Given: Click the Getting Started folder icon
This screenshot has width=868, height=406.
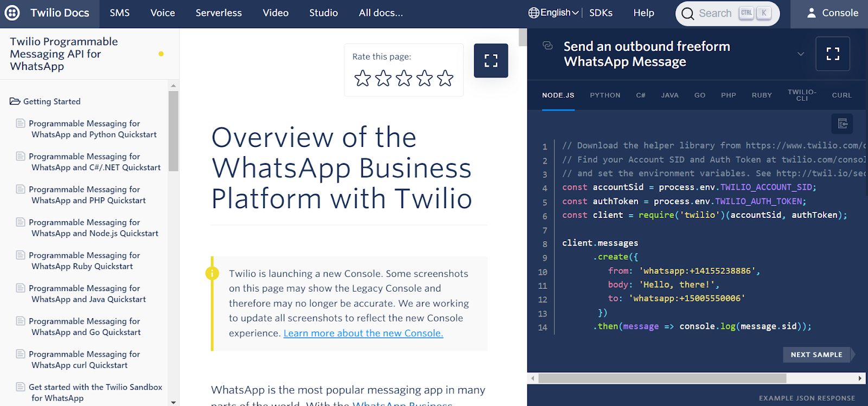Looking at the screenshot, I should pos(15,101).
